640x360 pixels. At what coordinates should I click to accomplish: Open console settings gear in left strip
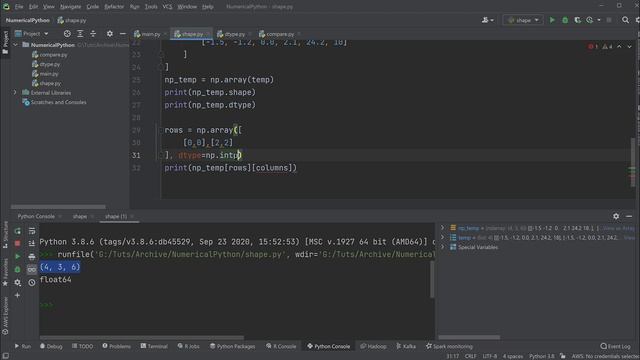18,282
